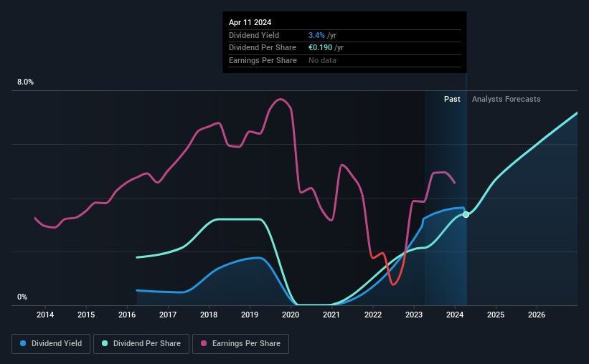The width and height of the screenshot is (589, 364).
Task: Click the 2022 x-axis label
Action: pos(373,315)
